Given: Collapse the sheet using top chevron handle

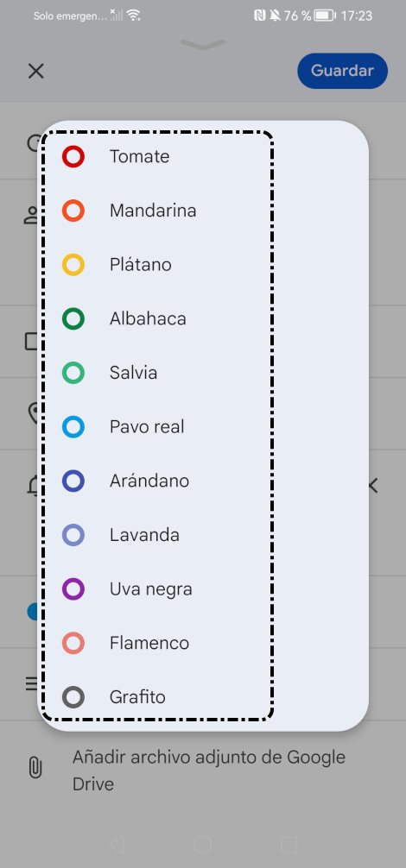Looking at the screenshot, I should click(x=203, y=44).
